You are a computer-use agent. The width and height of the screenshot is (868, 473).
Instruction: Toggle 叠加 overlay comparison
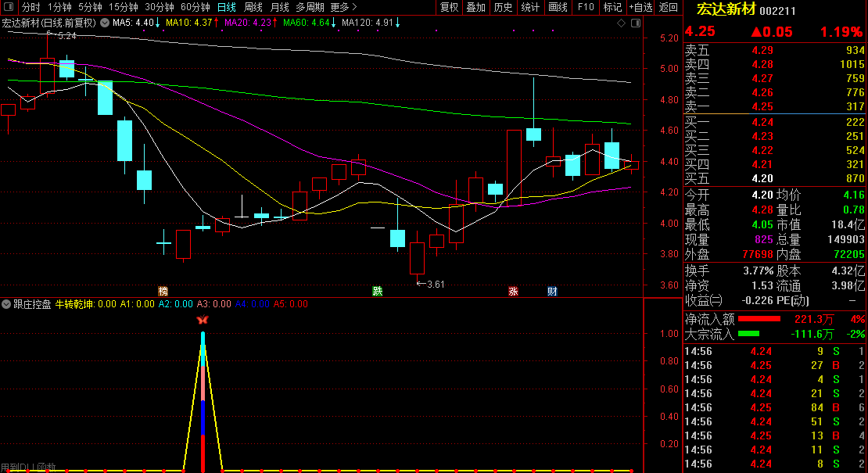click(x=476, y=7)
